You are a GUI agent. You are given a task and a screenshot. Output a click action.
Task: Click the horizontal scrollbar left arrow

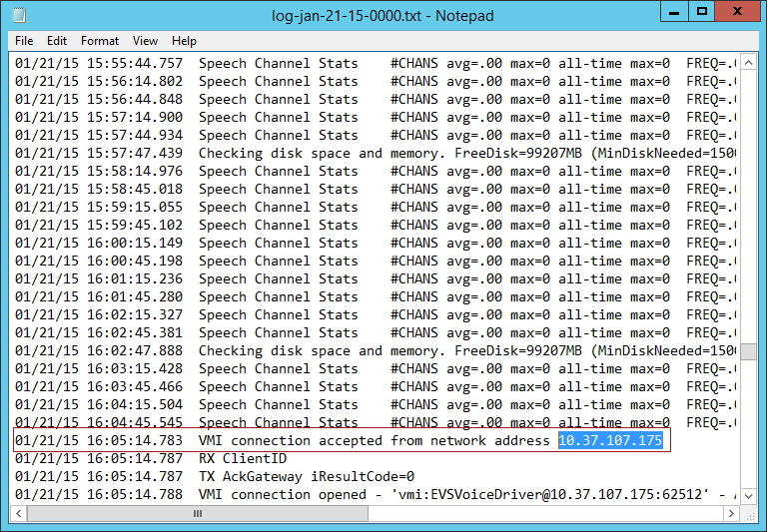[x=20, y=511]
